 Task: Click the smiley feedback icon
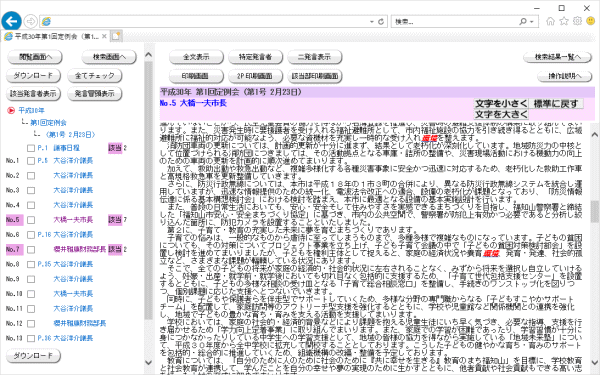pyautogui.click(x=591, y=21)
